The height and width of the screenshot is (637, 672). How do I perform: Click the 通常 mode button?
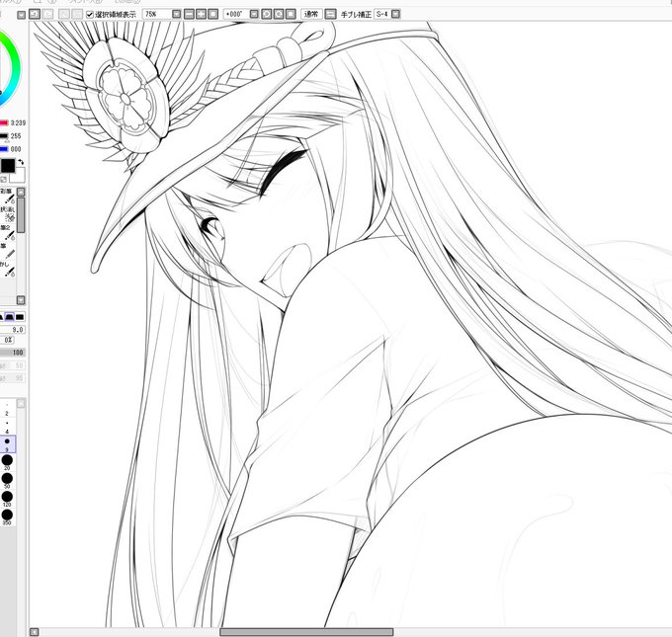[311, 14]
